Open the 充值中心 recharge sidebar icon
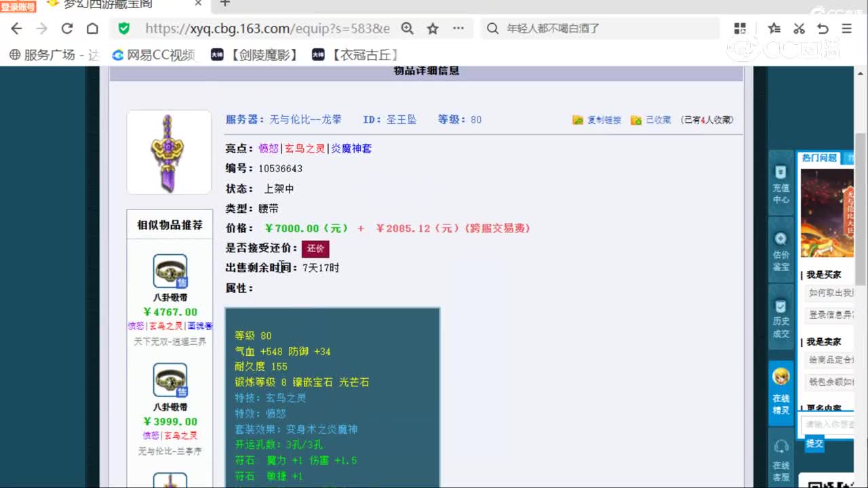Image resolution: width=868 pixels, height=488 pixels. (781, 184)
